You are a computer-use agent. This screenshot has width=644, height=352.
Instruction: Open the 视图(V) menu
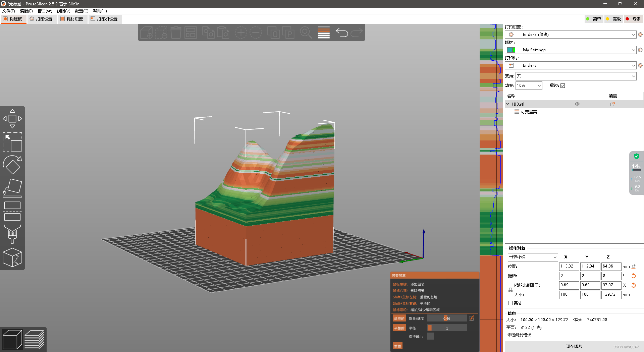[x=63, y=11]
